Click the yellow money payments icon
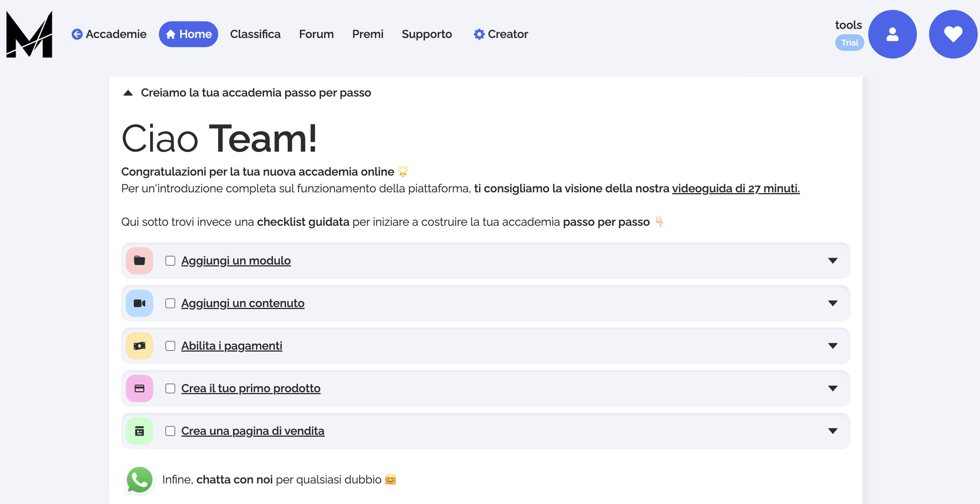This screenshot has width=980, height=504. click(139, 346)
